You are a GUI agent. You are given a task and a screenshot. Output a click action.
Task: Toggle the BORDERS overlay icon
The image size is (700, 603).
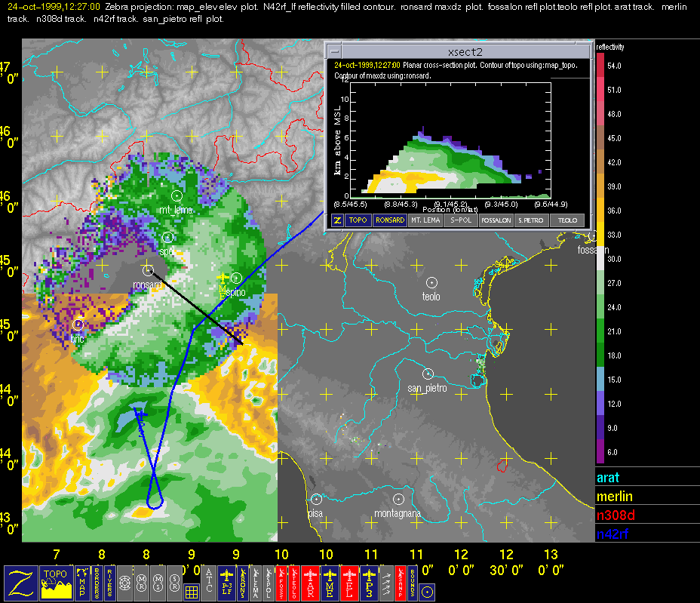coord(97,583)
